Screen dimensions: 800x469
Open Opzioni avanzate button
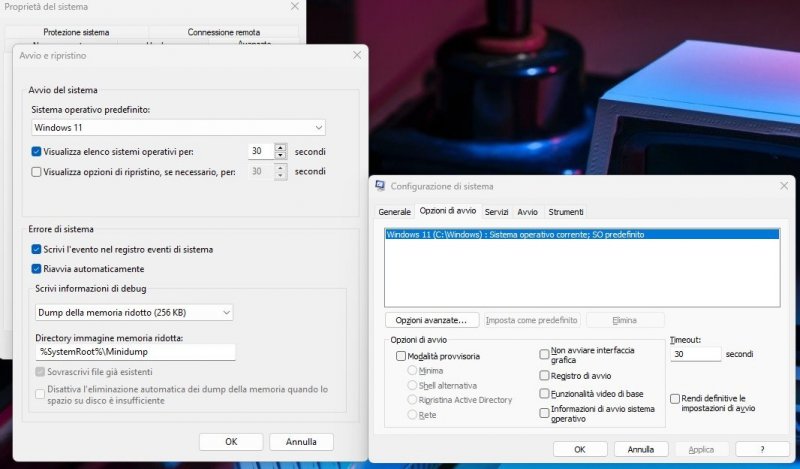click(x=432, y=320)
